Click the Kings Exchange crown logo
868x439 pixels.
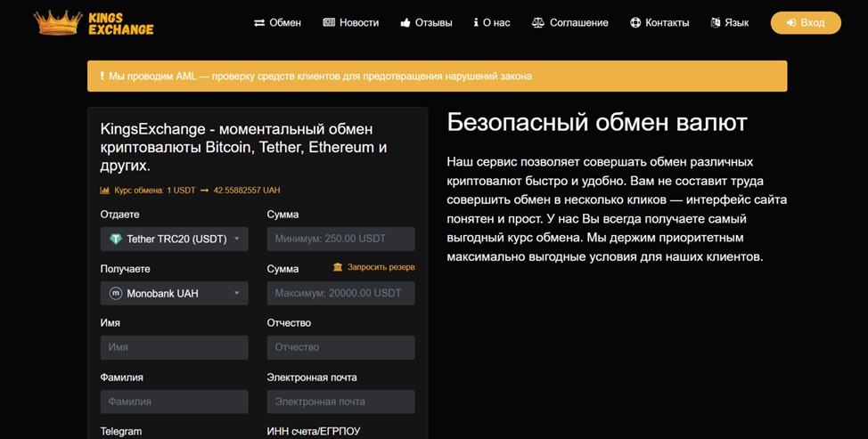[58, 23]
